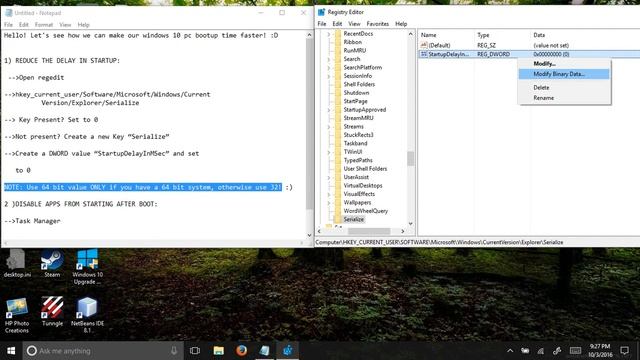Select the User Shell Folders key
Viewport: 640px width, 360px height.
point(365,169)
